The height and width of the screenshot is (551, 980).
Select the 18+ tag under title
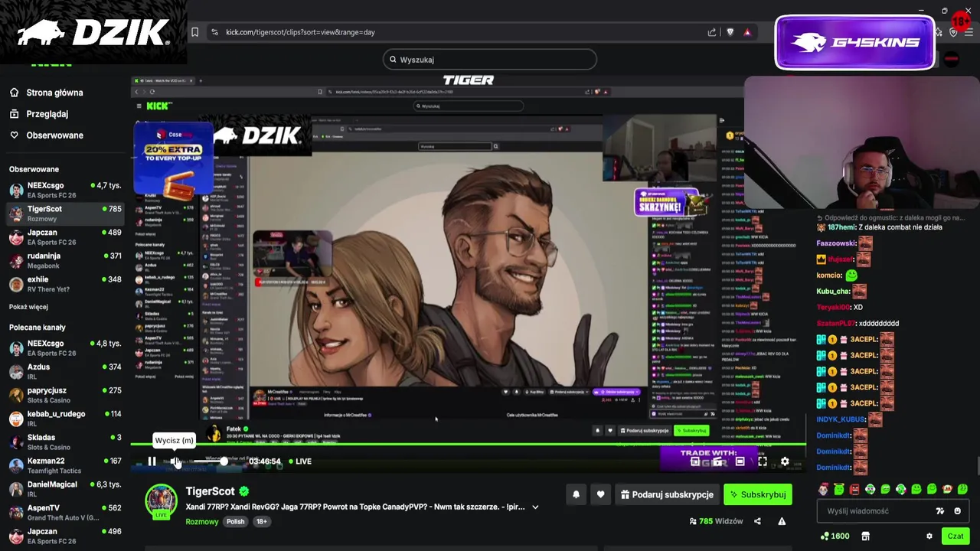pos(261,521)
